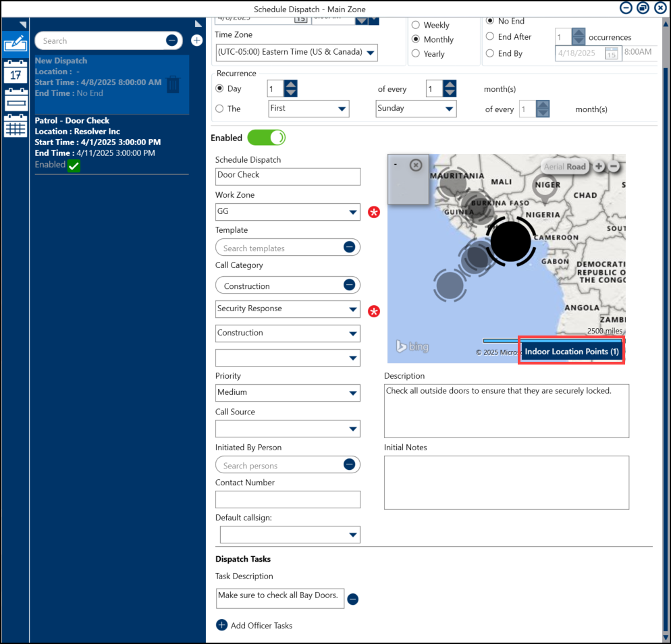Open the schedule edit pencil view
This screenshot has width=671, height=644.
click(x=15, y=43)
